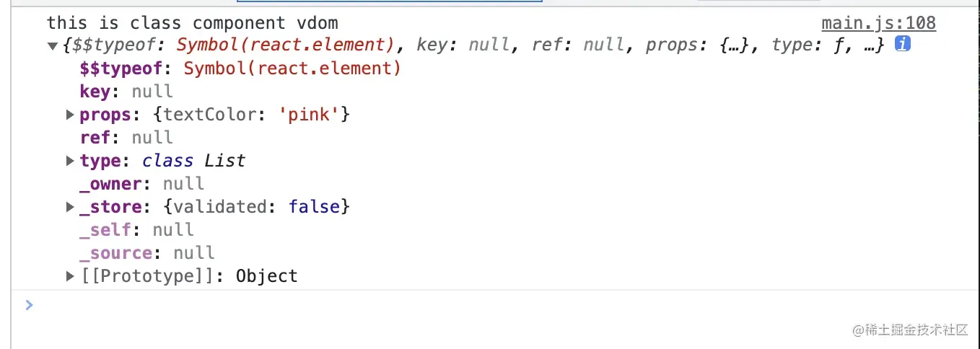
Task: Collapse the logged react.element object
Action: point(52,46)
